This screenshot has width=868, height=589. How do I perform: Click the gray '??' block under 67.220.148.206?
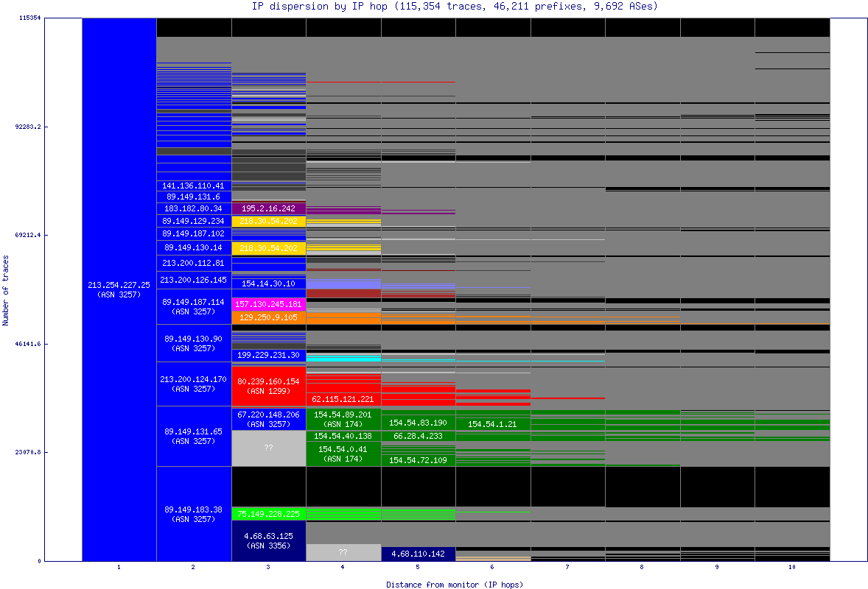[268, 448]
